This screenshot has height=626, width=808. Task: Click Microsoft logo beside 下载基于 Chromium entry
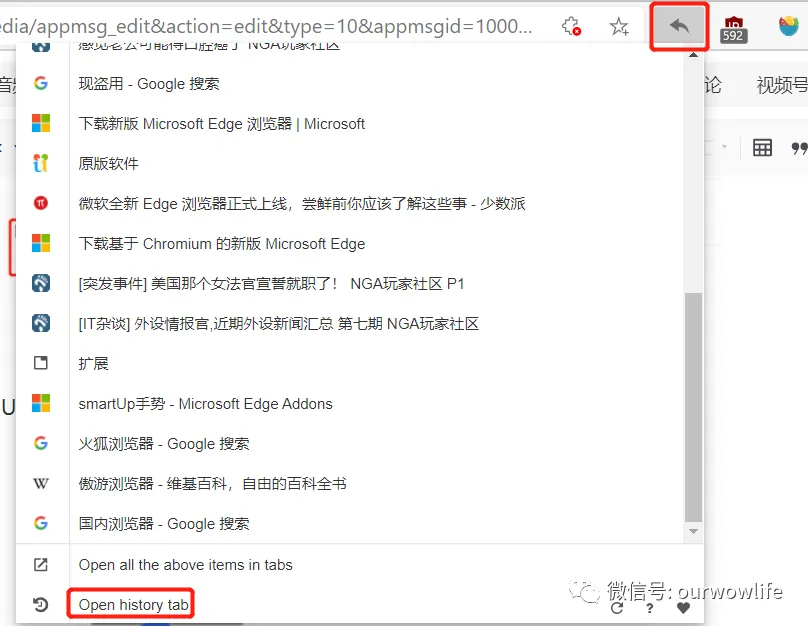click(41, 243)
